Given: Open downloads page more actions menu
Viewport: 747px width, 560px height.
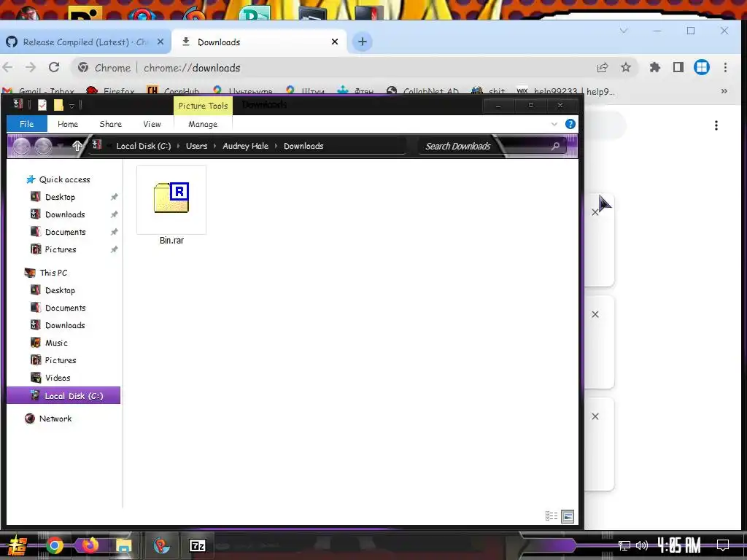Looking at the screenshot, I should click(716, 125).
